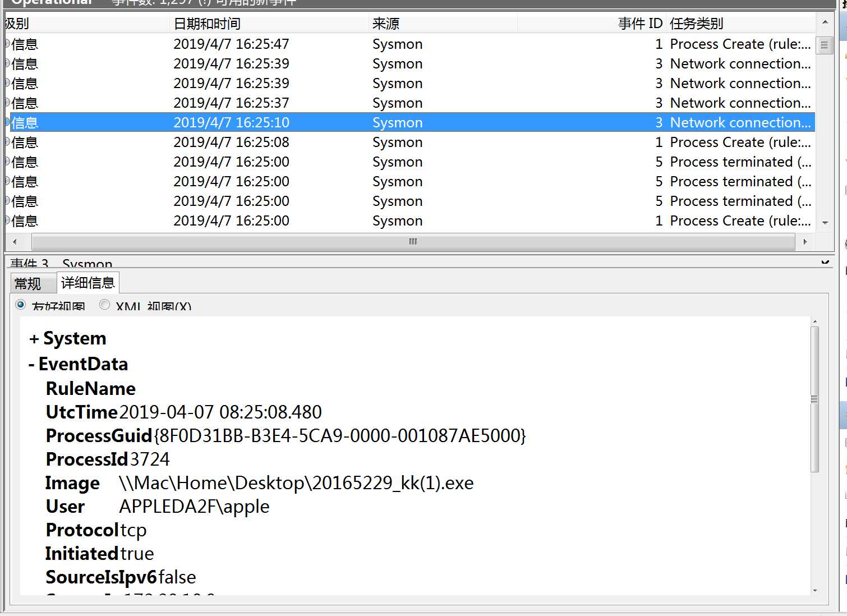The width and height of the screenshot is (847, 616).
Task: Select the XML view radio button
Action: tap(104, 305)
